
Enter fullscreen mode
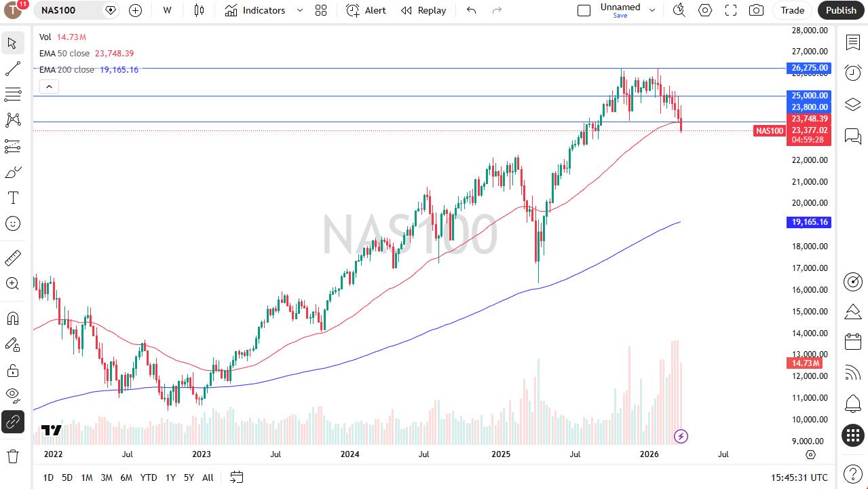click(x=731, y=10)
